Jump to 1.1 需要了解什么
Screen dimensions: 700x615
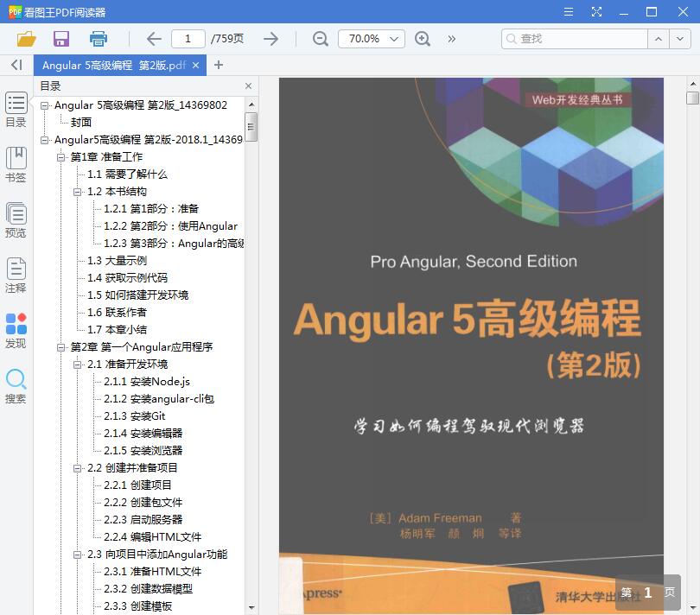point(127,174)
